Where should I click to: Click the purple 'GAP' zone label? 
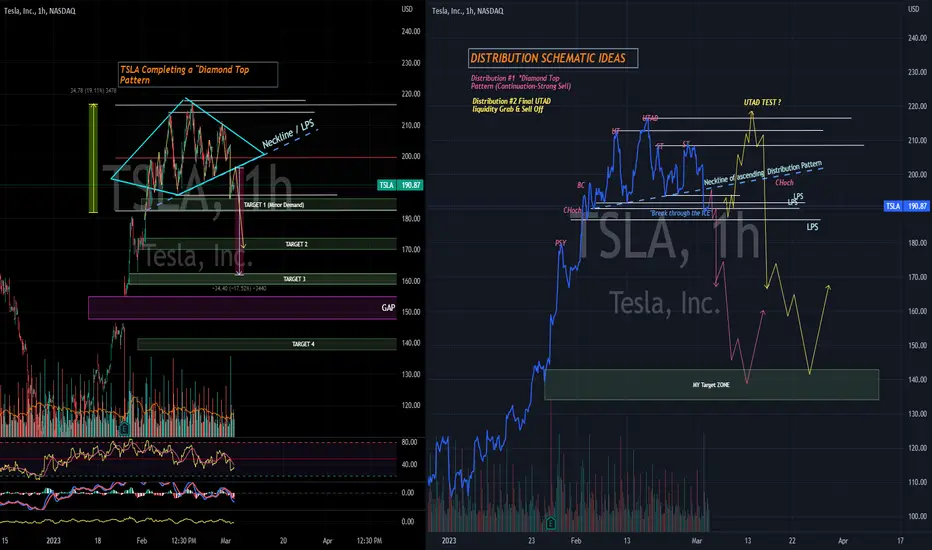(x=388, y=307)
